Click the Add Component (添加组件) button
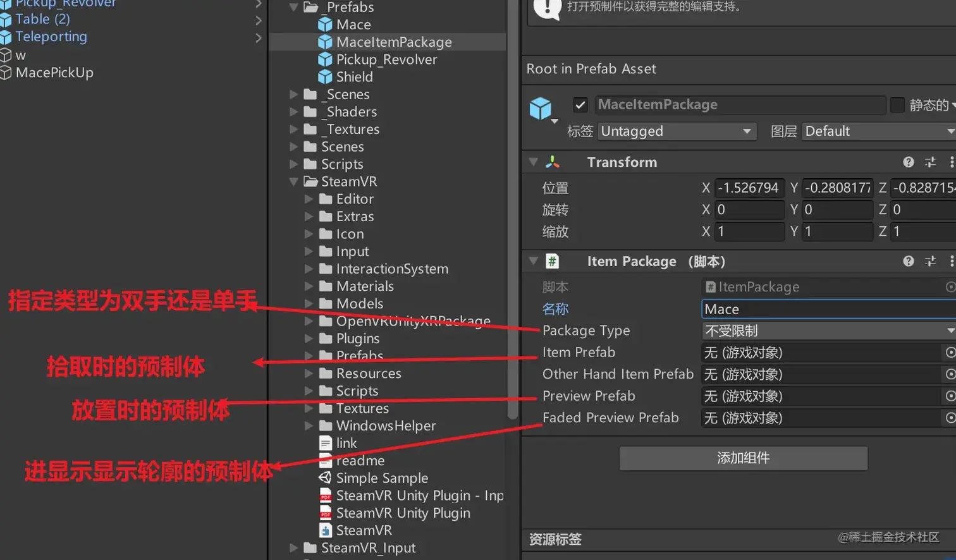Viewport: 956px width, 560px height. coord(743,458)
